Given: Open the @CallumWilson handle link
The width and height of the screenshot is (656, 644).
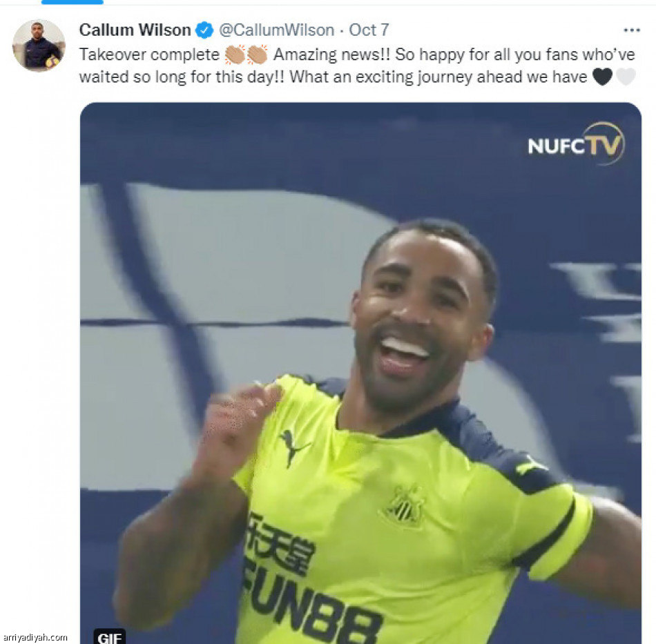Looking at the screenshot, I should coord(276,30).
